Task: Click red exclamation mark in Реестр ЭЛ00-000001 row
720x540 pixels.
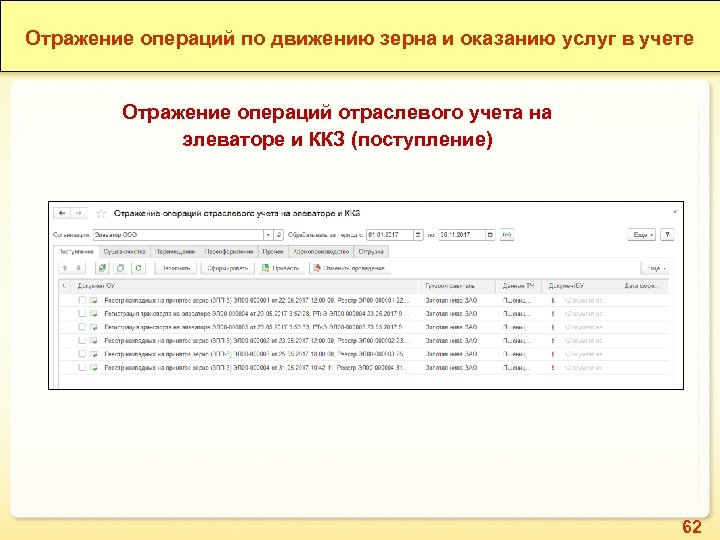Action: [553, 300]
